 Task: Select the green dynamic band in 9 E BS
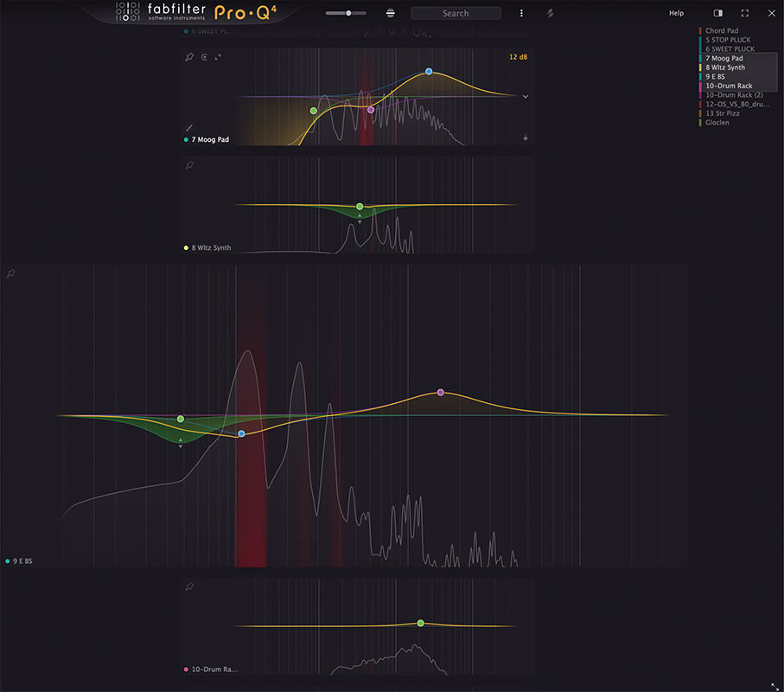pyautogui.click(x=181, y=419)
